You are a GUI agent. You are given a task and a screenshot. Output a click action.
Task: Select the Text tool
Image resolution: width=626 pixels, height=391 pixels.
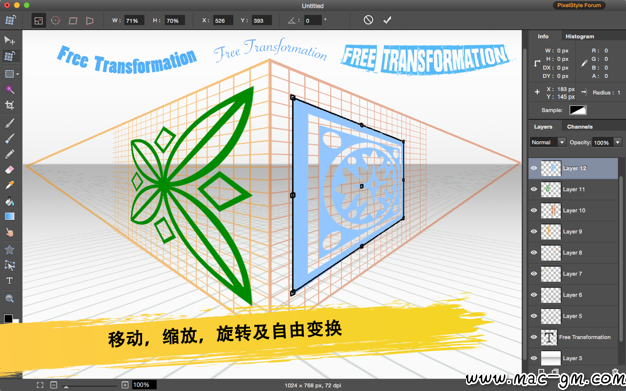pyautogui.click(x=10, y=281)
